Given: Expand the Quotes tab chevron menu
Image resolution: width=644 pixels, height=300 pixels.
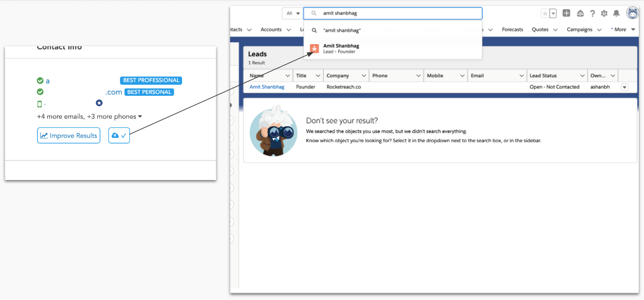Looking at the screenshot, I should (x=556, y=30).
